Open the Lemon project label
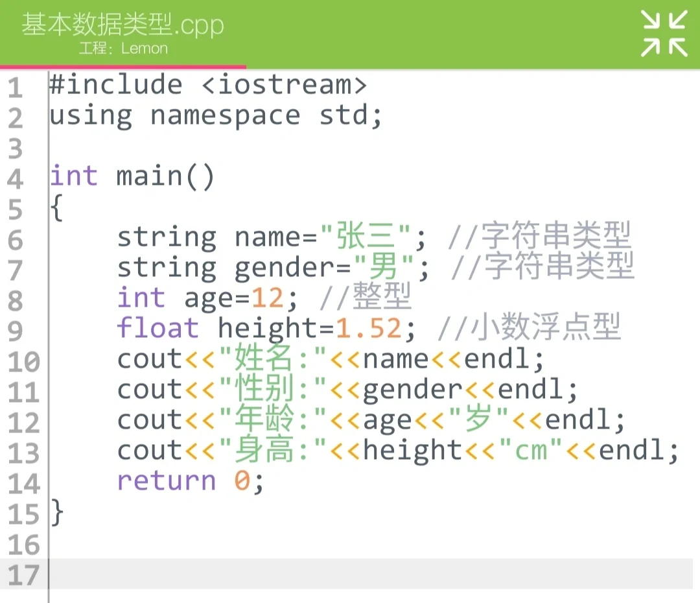This screenshot has width=700, height=603. (x=124, y=48)
